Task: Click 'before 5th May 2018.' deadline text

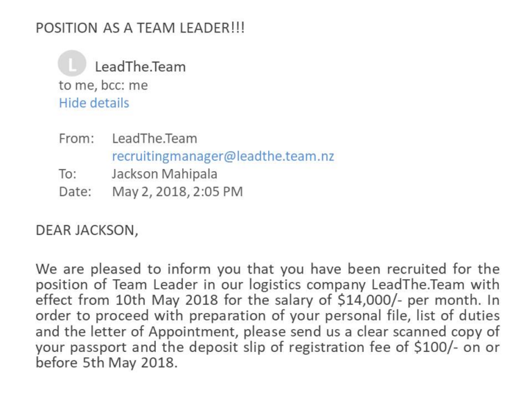Action: 107,363
